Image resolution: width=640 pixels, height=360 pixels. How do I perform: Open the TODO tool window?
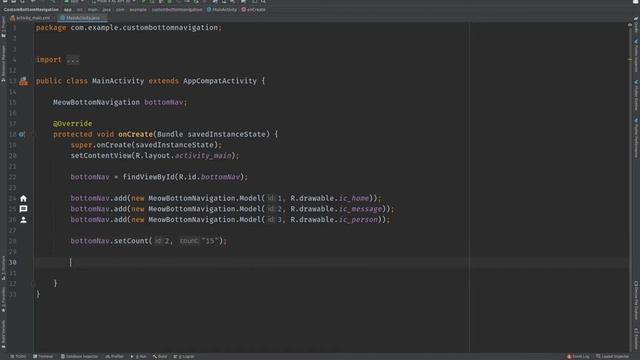coord(18,356)
